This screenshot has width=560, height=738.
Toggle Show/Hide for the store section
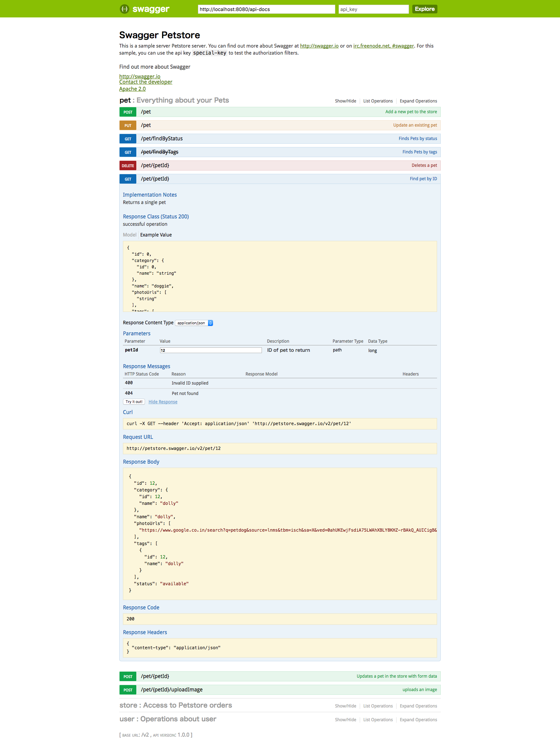tap(345, 706)
